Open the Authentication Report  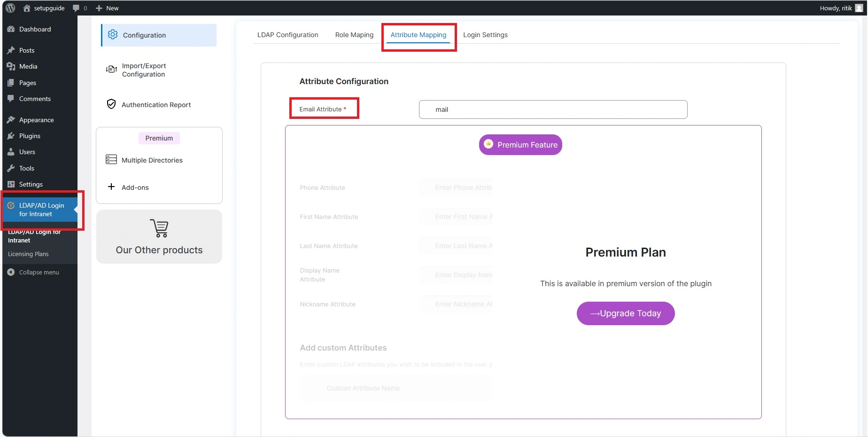156,105
